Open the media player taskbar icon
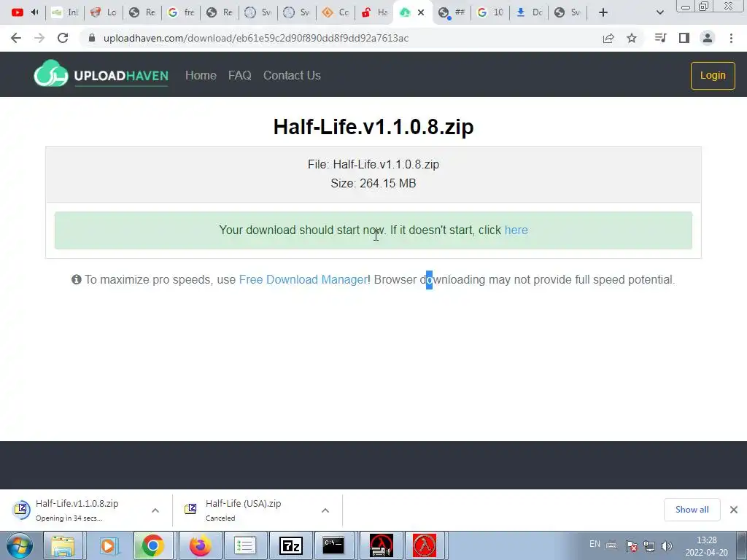 tap(108, 545)
